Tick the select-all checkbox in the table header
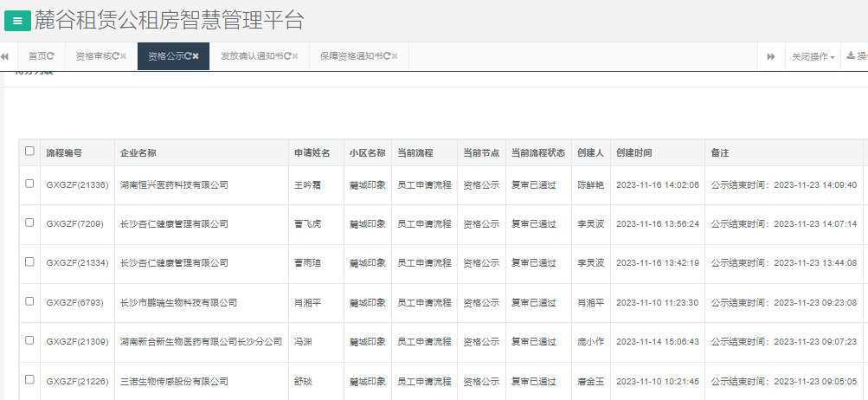This screenshot has height=400, width=868. (29, 151)
